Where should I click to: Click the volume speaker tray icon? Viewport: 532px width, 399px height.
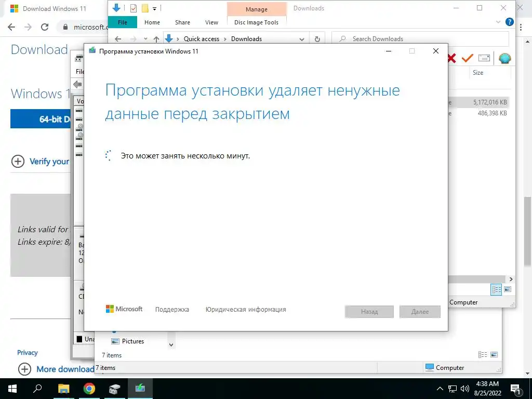[x=464, y=389]
